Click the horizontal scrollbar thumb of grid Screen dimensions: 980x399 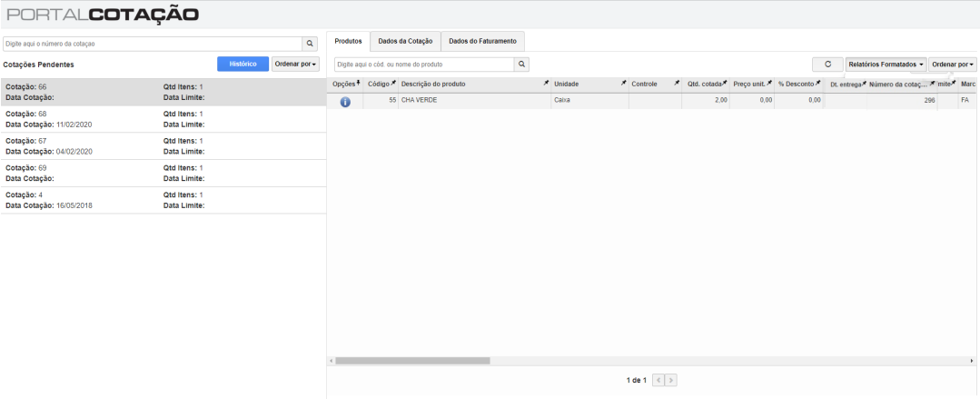tap(412, 361)
